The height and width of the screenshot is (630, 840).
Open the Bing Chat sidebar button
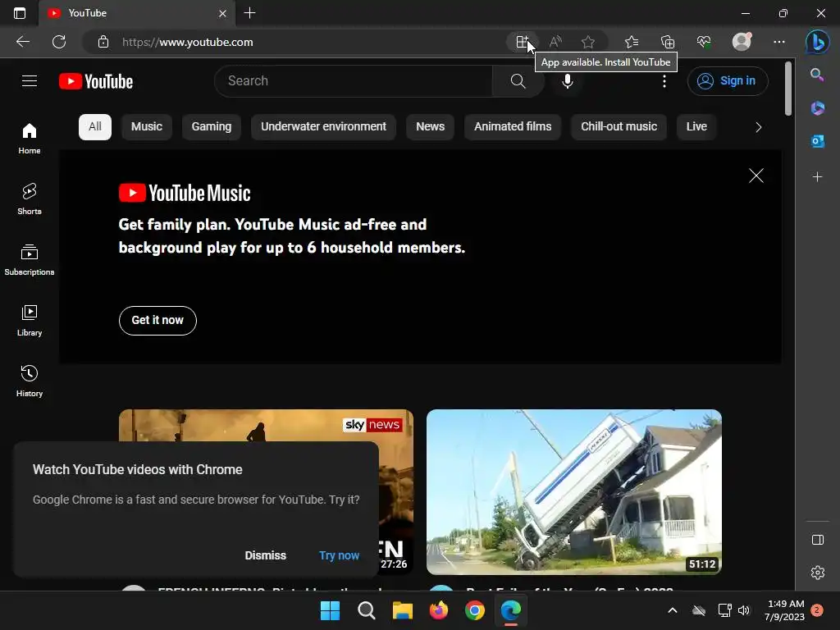(818, 42)
